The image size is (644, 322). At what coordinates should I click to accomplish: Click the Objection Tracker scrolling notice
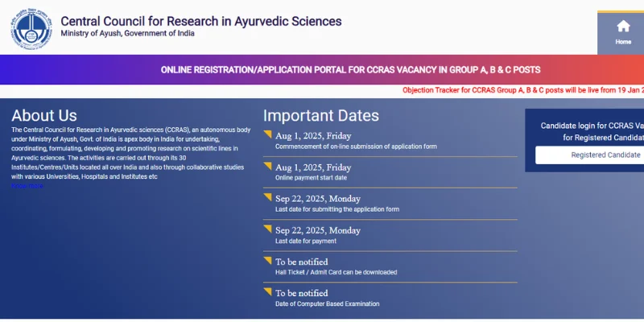522,90
